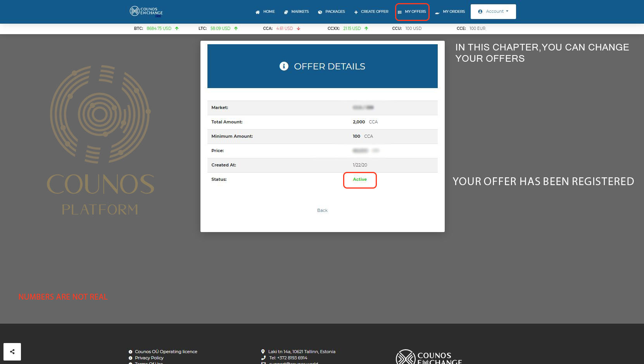Expand the Account dropdown

pos(493,12)
